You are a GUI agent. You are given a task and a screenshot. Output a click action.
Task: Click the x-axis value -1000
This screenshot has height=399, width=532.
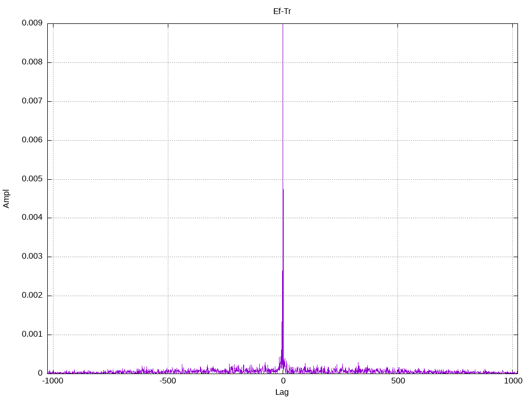[x=52, y=381]
